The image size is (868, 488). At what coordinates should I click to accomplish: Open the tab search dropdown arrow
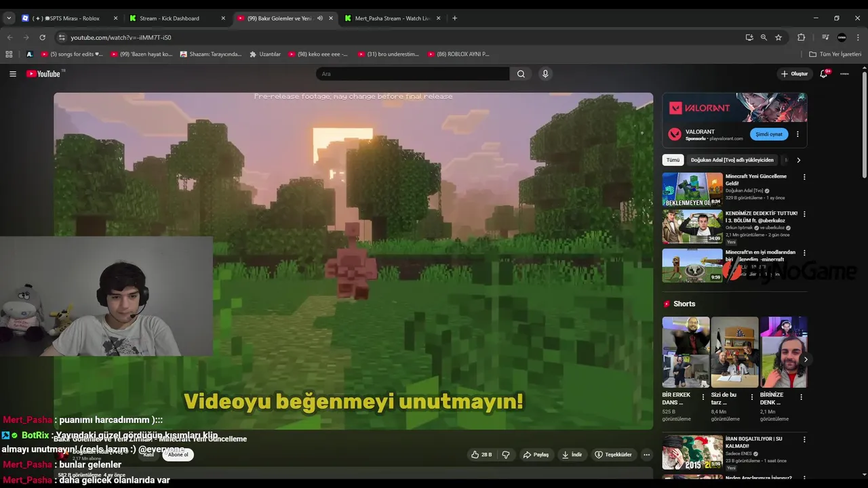tap(8, 18)
